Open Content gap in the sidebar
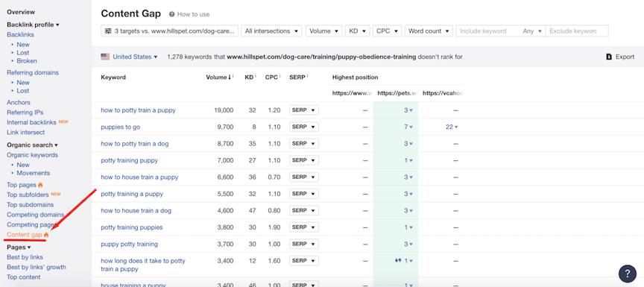Image resolution: width=644 pixels, height=287 pixels. coord(25,234)
